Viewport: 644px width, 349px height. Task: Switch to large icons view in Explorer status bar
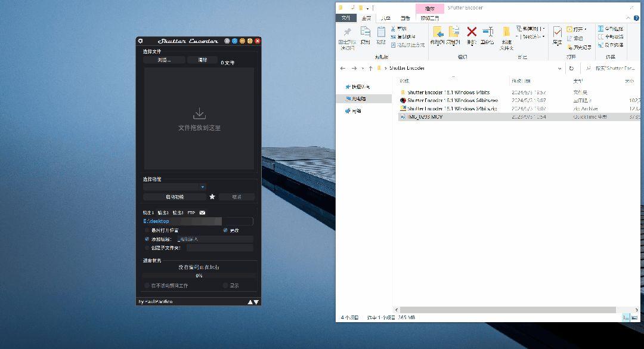634,318
